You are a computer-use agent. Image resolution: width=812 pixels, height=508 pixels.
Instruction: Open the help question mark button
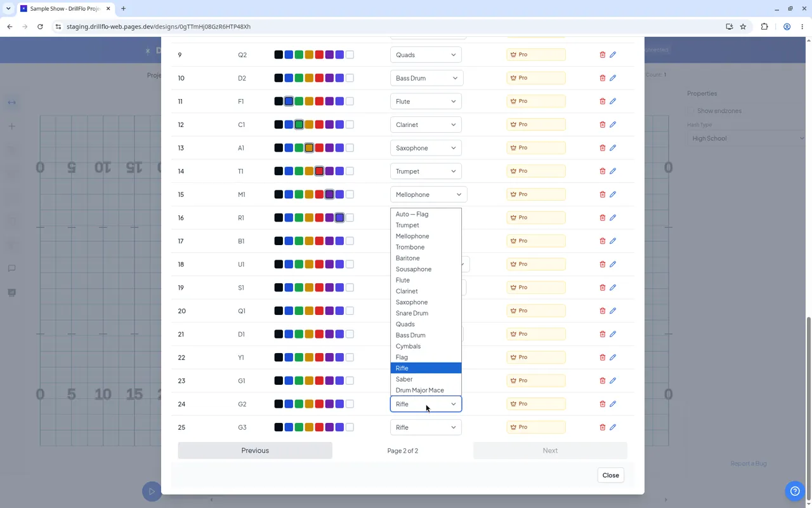(x=795, y=491)
